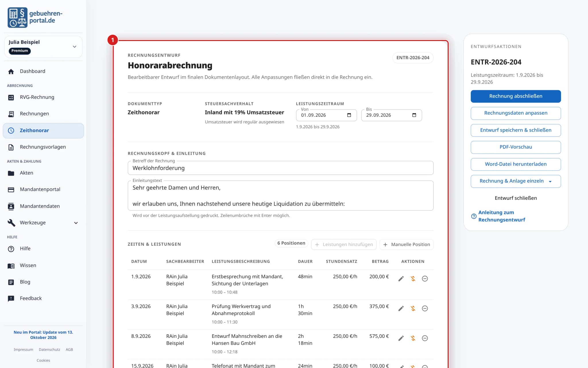Mark the 1.9.2026 row as non-billable
This screenshot has width=588, height=368.
point(413,279)
